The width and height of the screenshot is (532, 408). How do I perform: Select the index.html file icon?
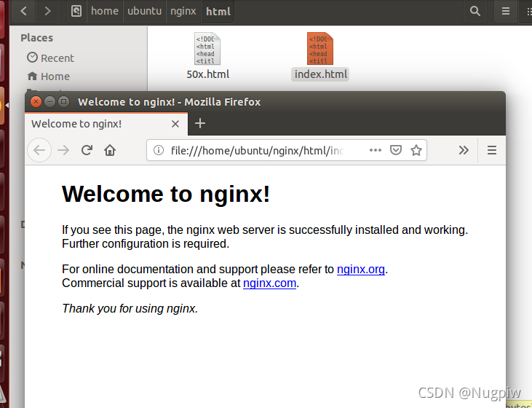click(320, 48)
